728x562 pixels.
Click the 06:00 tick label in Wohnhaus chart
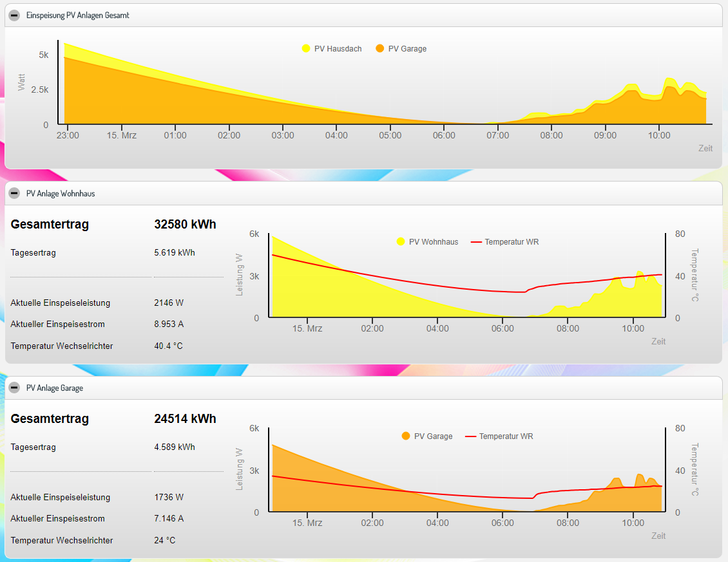(503, 328)
